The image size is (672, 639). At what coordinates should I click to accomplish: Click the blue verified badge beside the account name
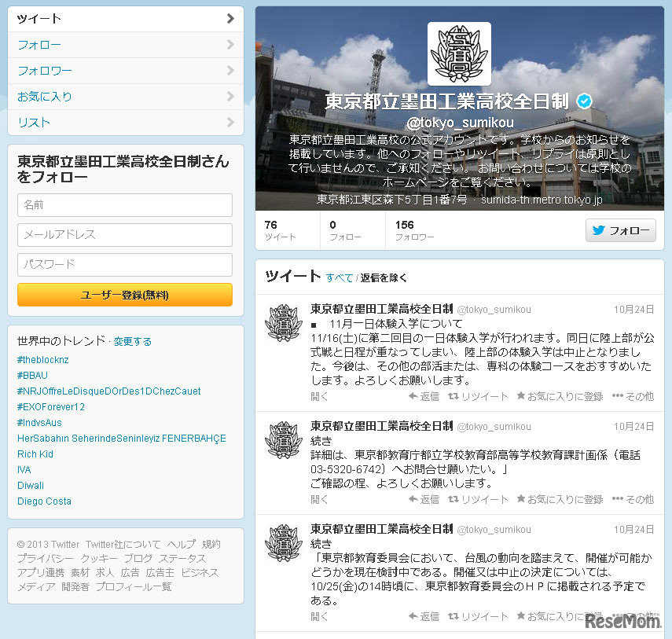pos(583,101)
